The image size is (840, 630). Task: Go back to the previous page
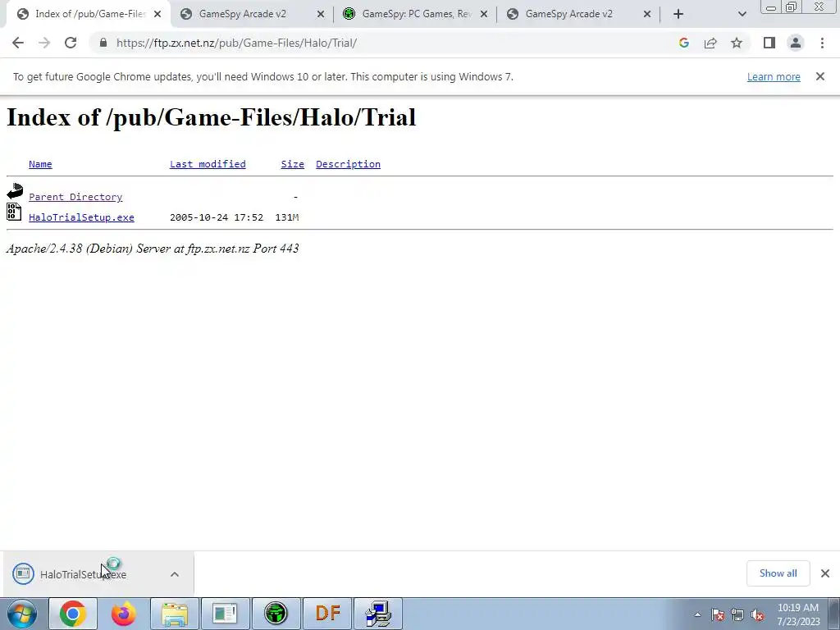coord(18,43)
